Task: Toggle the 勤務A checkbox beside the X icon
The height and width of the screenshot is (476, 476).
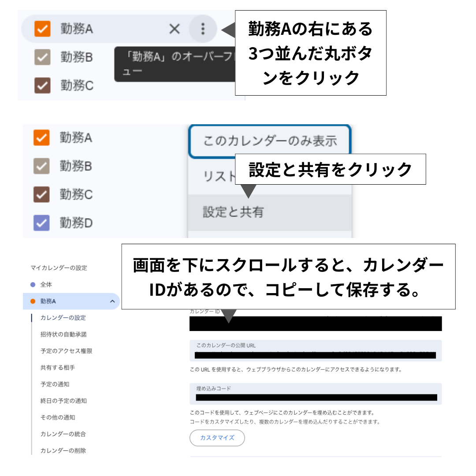Action: coord(42,29)
